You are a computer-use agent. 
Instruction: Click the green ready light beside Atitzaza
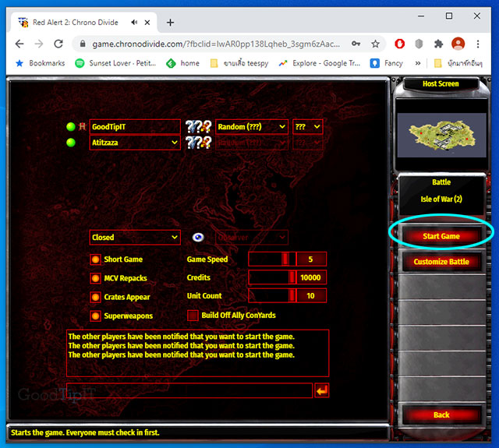tap(71, 143)
